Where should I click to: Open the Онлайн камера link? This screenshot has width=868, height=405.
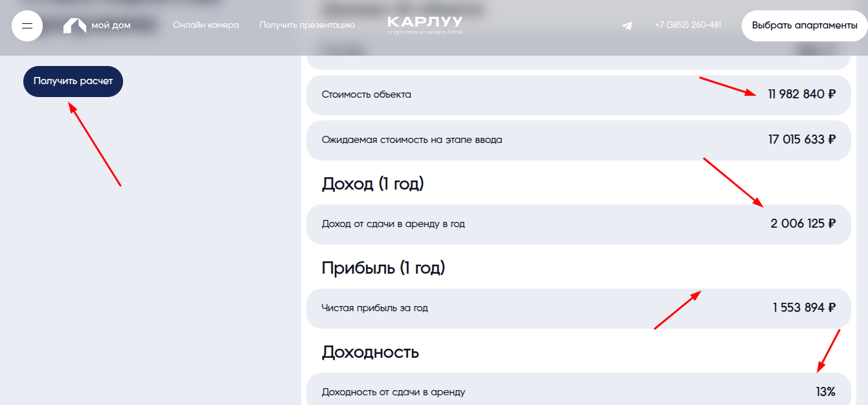[x=206, y=25]
